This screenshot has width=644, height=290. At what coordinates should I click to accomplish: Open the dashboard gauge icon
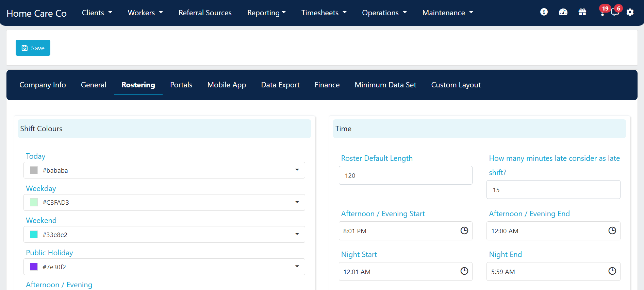pyautogui.click(x=563, y=12)
